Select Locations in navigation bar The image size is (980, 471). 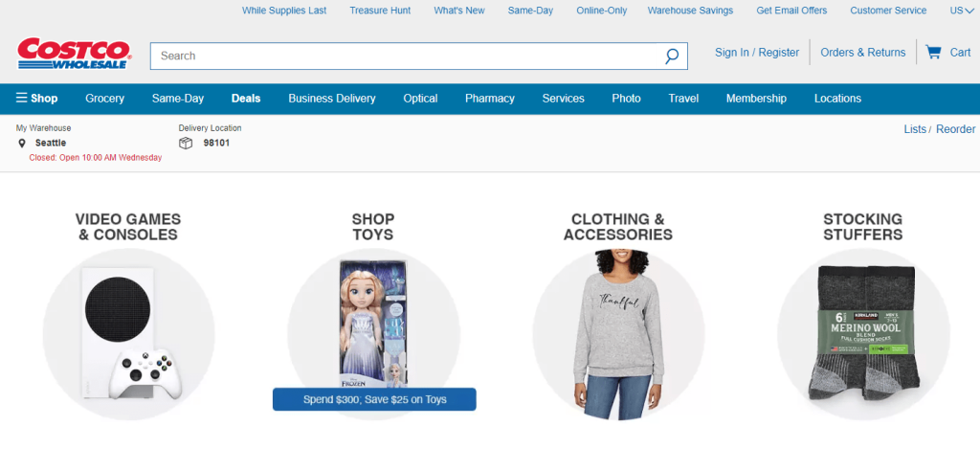pyautogui.click(x=837, y=99)
